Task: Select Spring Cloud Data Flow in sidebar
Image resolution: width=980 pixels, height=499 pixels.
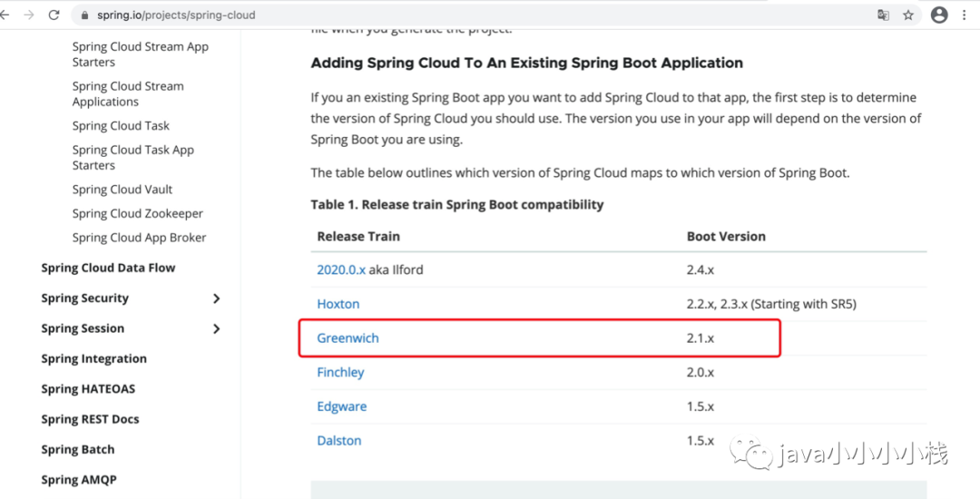Action: [x=108, y=268]
